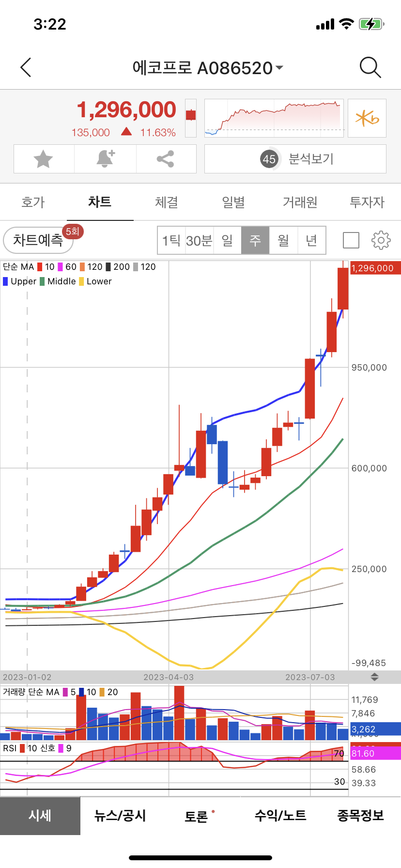Switch chart to 일 (daily) interval
The image size is (401, 868).
point(227,240)
